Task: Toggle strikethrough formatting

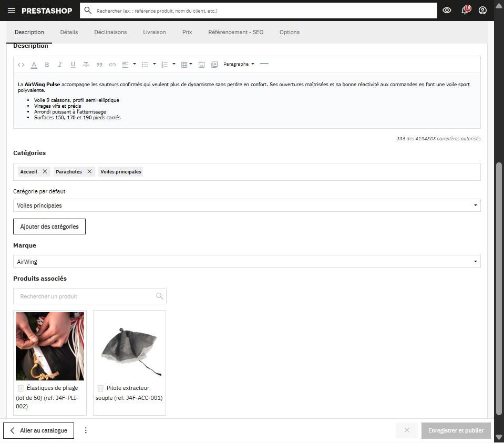Action: [x=86, y=65]
